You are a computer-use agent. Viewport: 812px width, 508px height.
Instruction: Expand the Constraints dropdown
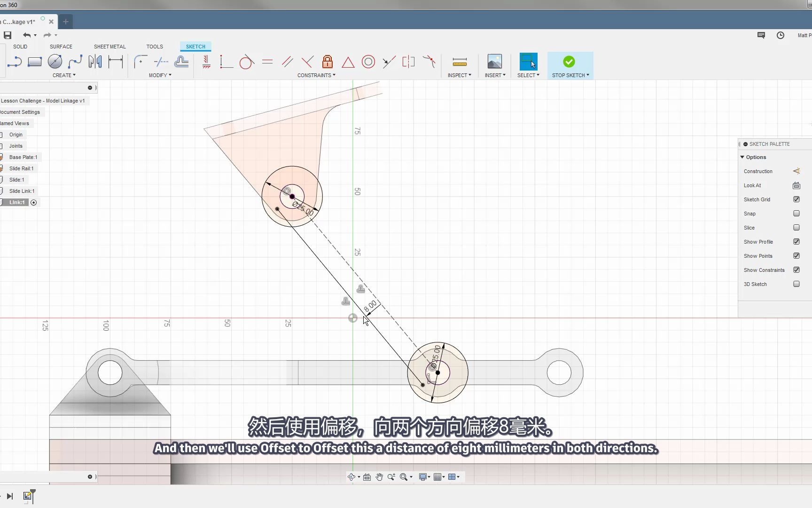tap(316, 75)
